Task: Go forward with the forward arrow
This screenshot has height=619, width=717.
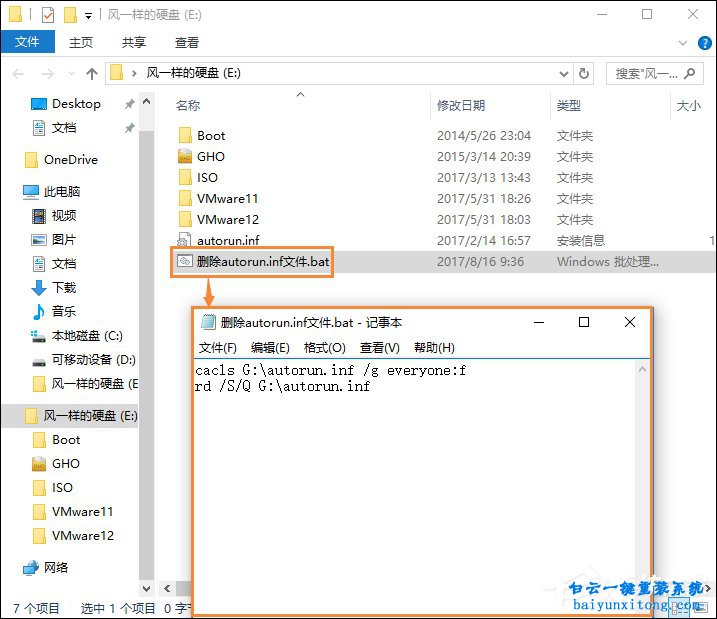Action: [48, 74]
